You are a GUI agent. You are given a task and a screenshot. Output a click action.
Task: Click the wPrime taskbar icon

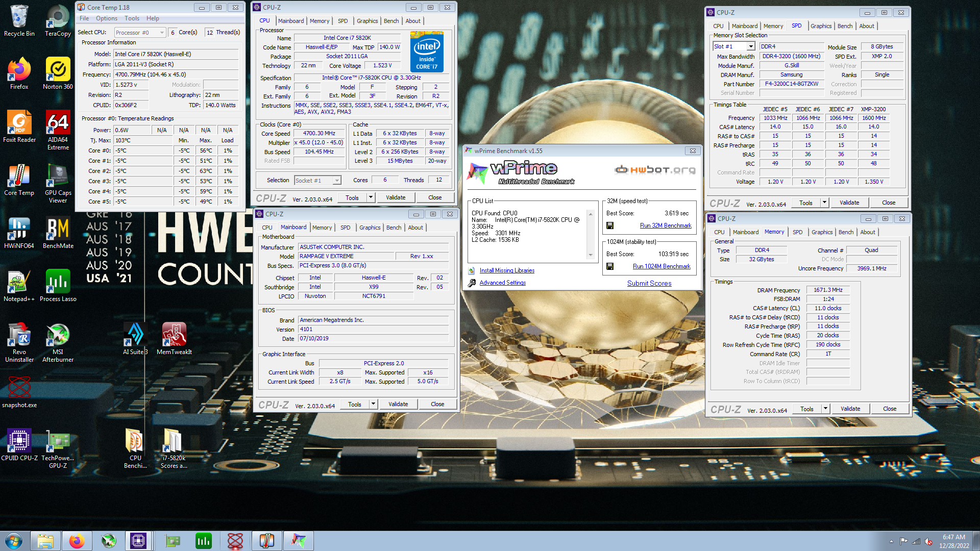coord(299,541)
